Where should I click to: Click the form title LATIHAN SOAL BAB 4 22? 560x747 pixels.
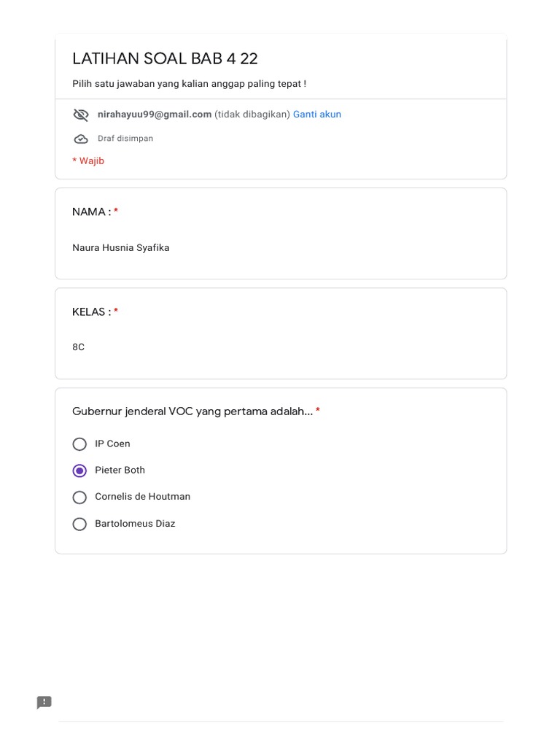(165, 59)
